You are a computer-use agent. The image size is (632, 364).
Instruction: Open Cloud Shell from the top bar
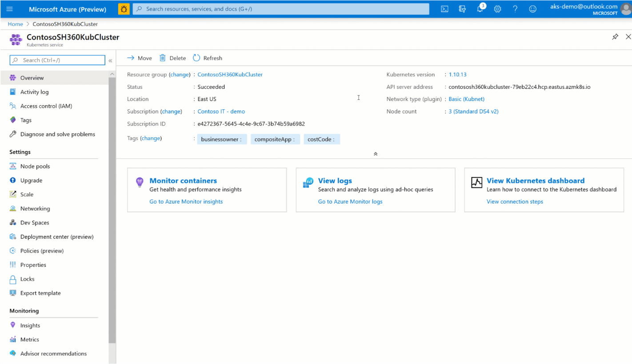tap(444, 8)
